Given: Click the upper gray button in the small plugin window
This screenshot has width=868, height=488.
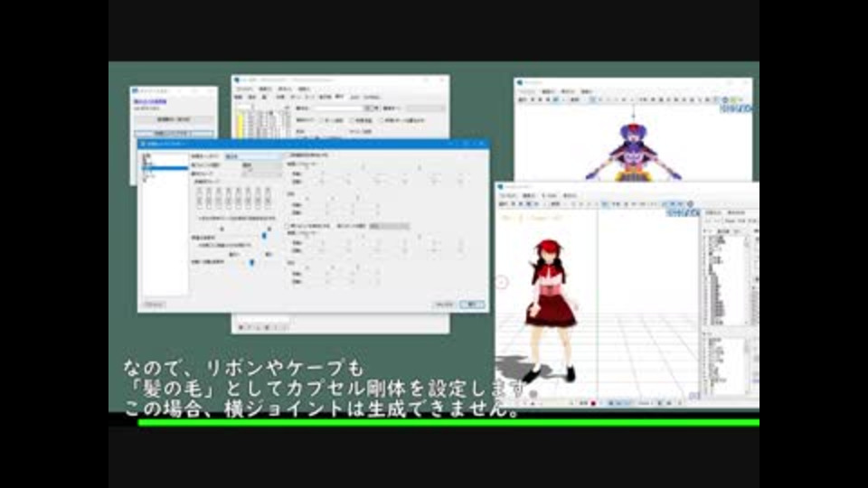Looking at the screenshot, I should pos(174,119).
